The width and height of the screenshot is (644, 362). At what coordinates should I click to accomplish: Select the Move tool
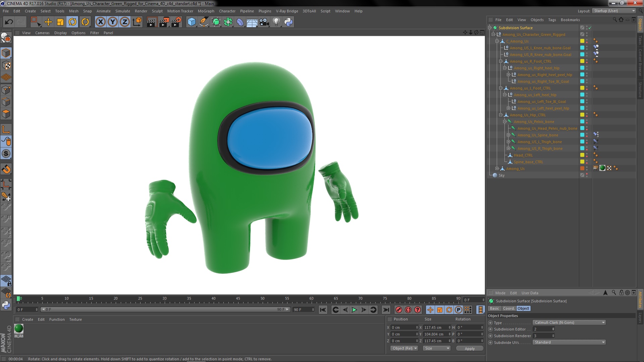pyautogui.click(x=48, y=22)
